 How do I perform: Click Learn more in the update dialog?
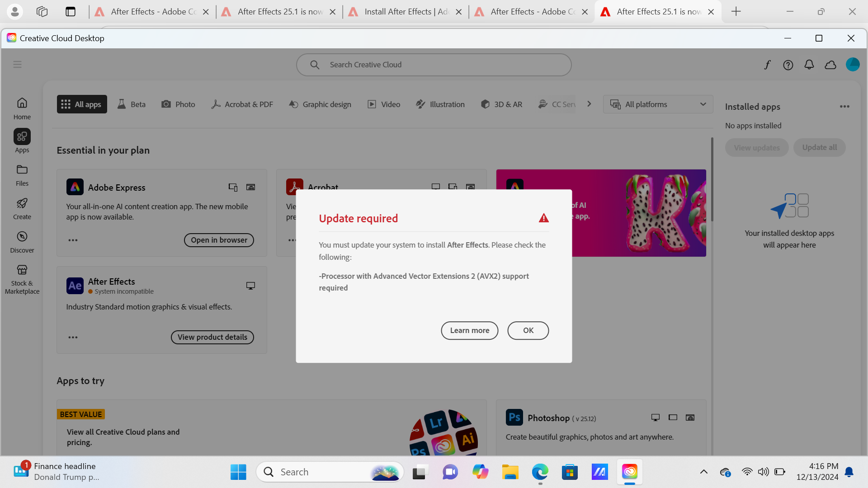click(469, 330)
